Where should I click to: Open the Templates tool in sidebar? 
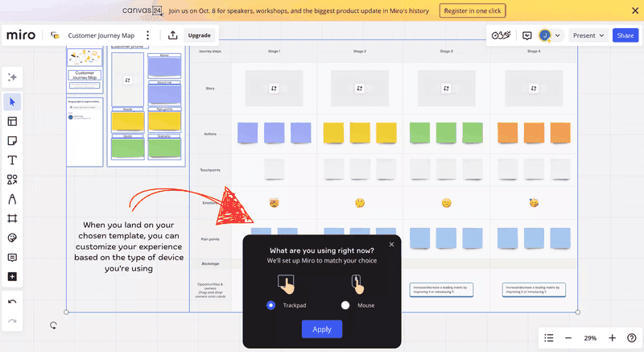(12, 122)
